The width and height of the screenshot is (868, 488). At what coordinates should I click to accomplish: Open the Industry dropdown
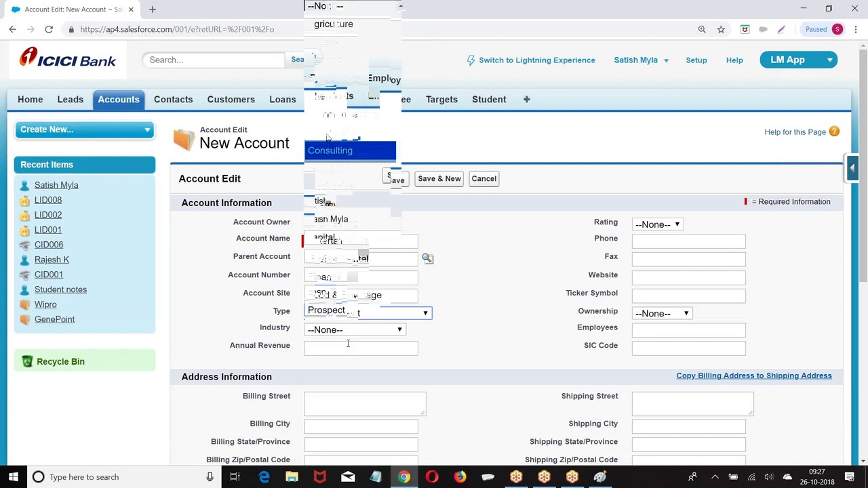355,329
